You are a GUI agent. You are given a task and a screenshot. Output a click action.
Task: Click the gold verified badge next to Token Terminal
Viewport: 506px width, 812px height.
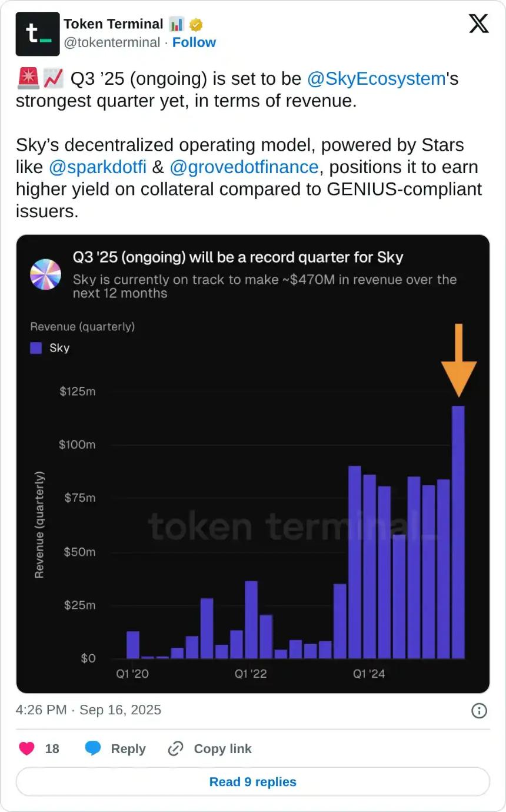tap(195, 24)
